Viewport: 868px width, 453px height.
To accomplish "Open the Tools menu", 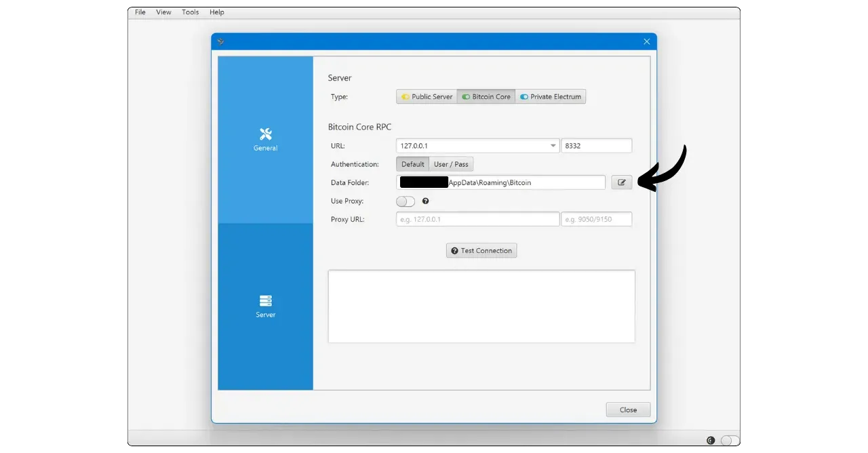I will coord(191,12).
